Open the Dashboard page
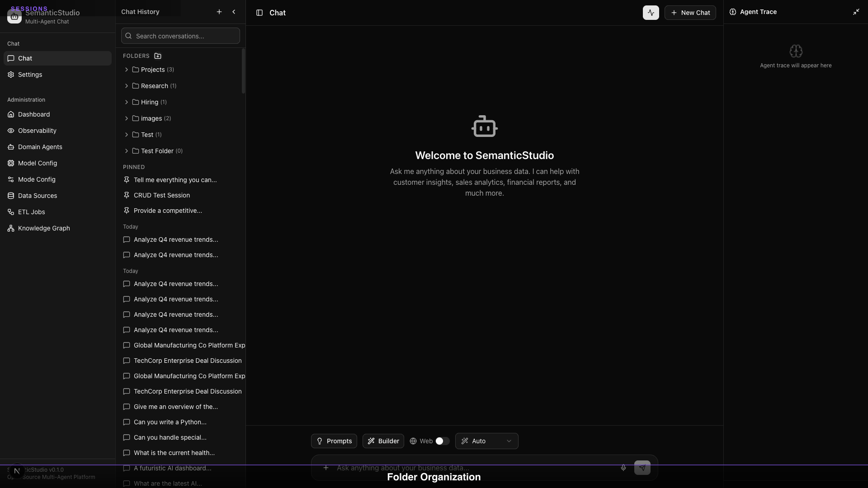This screenshot has height=488, width=868. (x=33, y=114)
